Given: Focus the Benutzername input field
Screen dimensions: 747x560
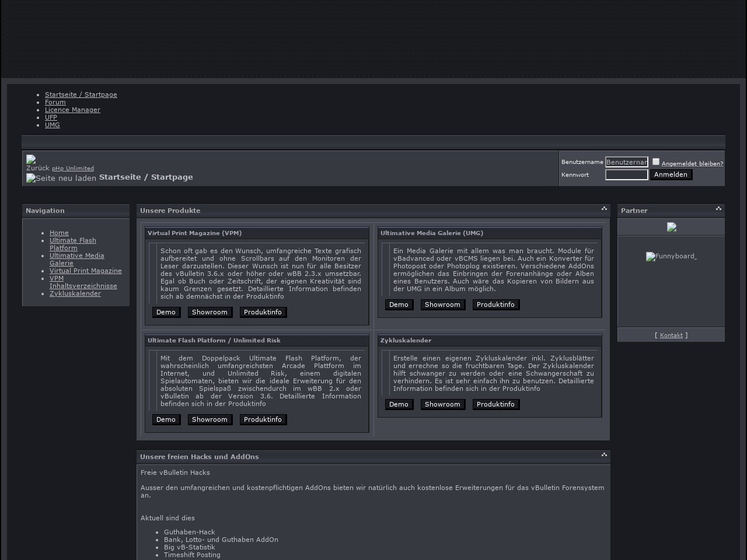Looking at the screenshot, I should click(x=626, y=162).
